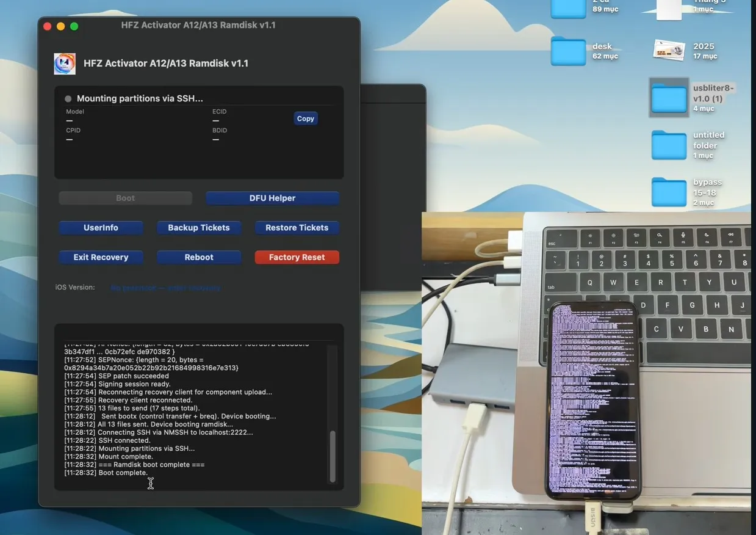This screenshot has width=756, height=535.
Task: Click the red Factory Reset button
Action: tap(297, 257)
